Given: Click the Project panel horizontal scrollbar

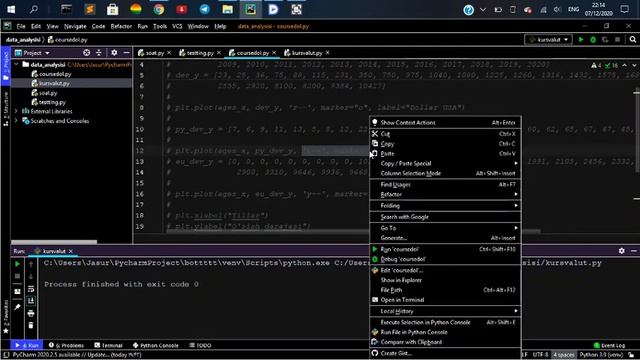Looking at the screenshot, I should pyautogui.click(x=54, y=242).
